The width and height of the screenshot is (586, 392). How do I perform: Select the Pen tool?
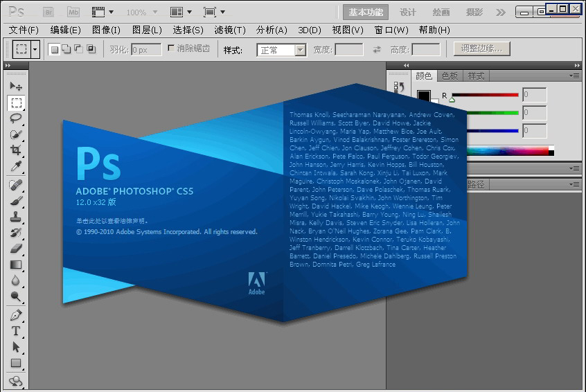pos(16,315)
